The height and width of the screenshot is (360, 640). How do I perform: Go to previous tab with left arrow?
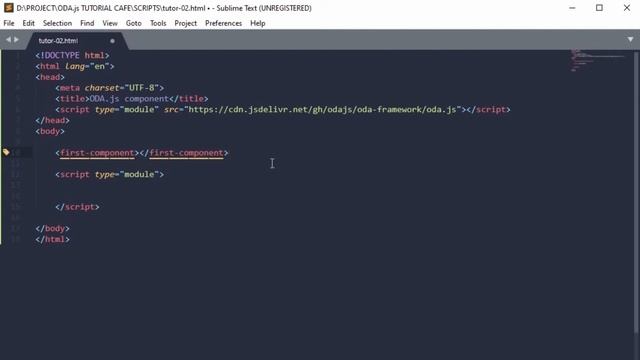8,40
